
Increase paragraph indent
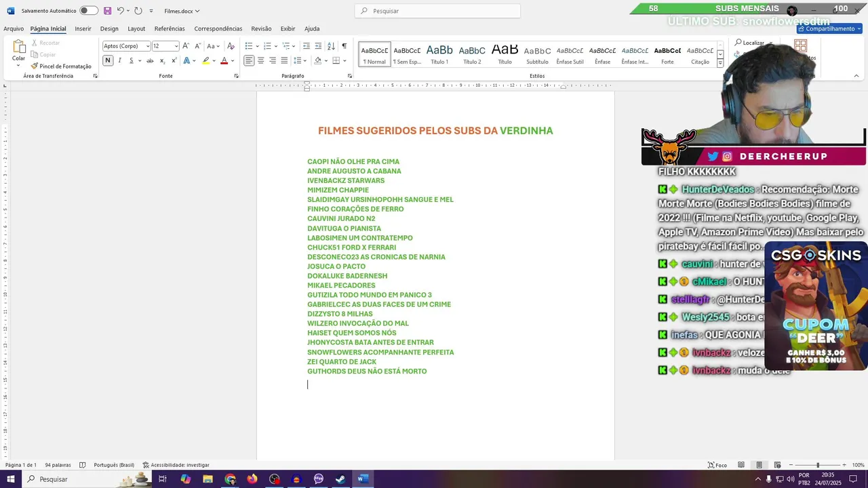[x=318, y=46]
